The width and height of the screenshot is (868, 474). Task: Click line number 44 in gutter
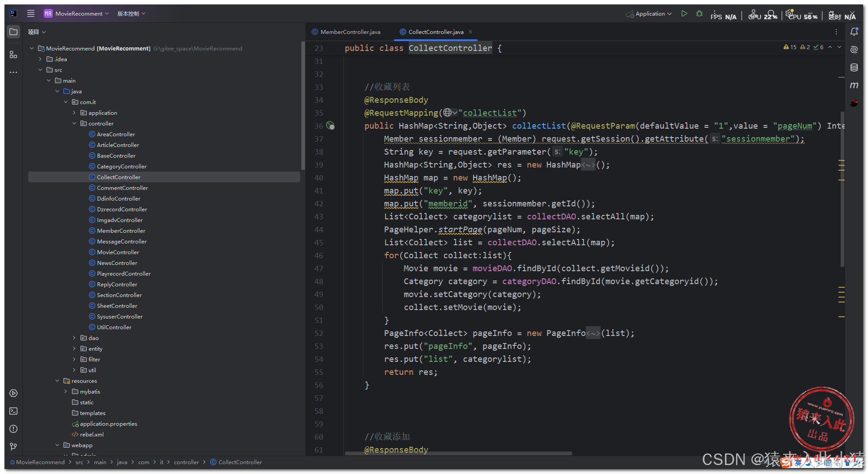(318, 230)
